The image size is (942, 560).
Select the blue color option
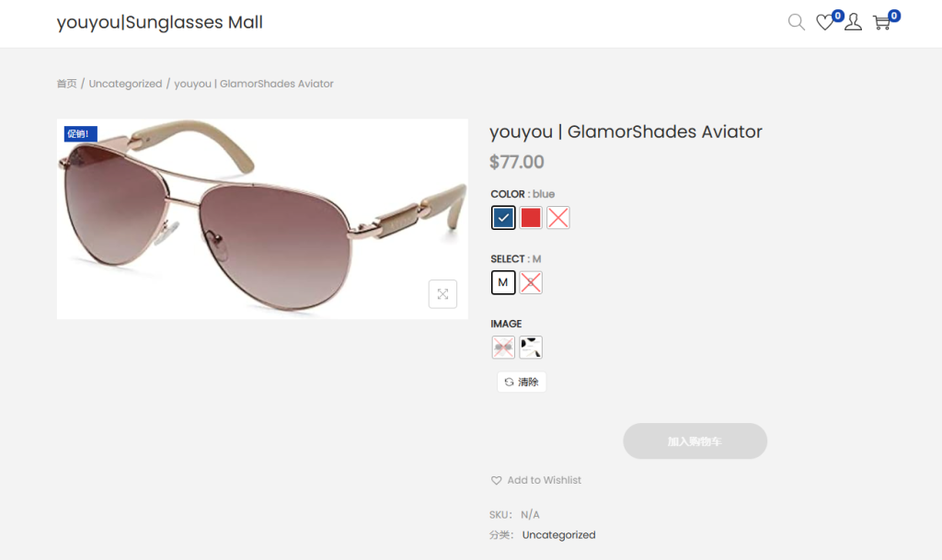pos(502,217)
